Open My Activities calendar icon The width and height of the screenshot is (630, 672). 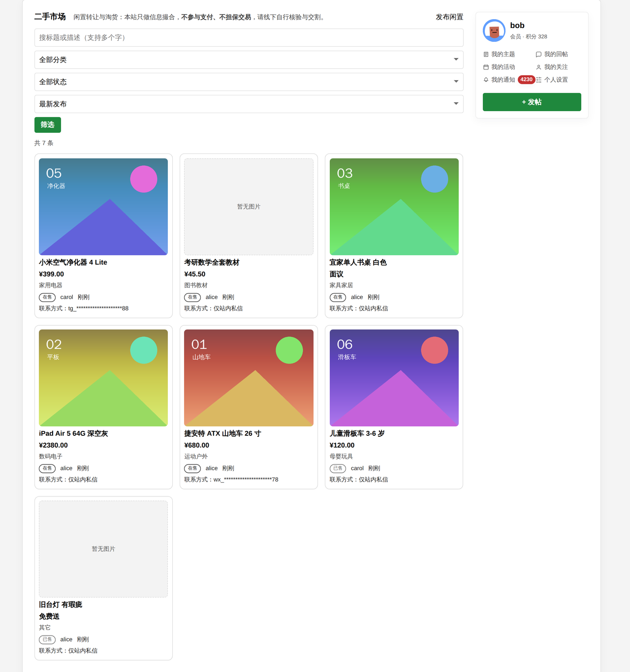(x=486, y=67)
